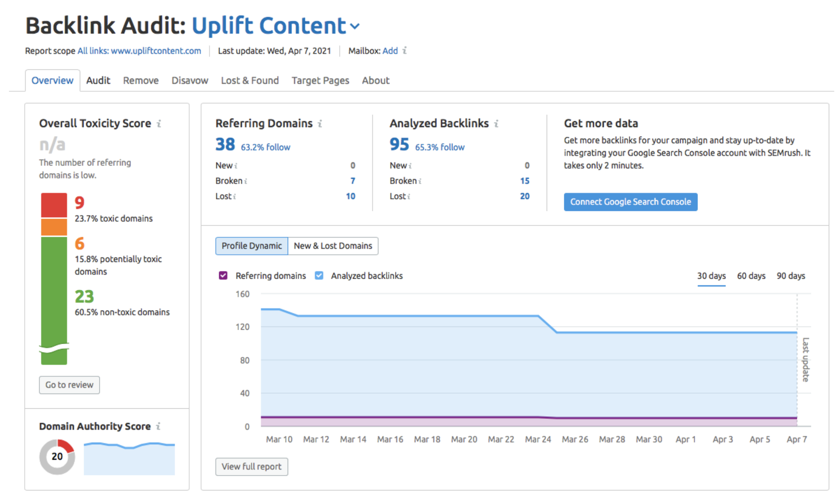Viewport: 838px width, 504px height.
Task: Click info icon next to Mailbox Add
Action: 405,51
